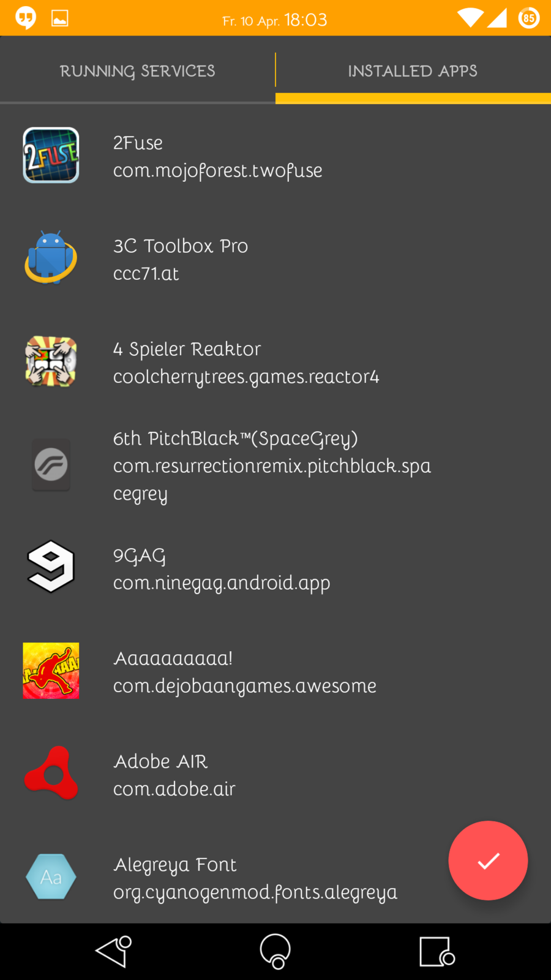Tap the 9GAG app icon

coord(51,567)
